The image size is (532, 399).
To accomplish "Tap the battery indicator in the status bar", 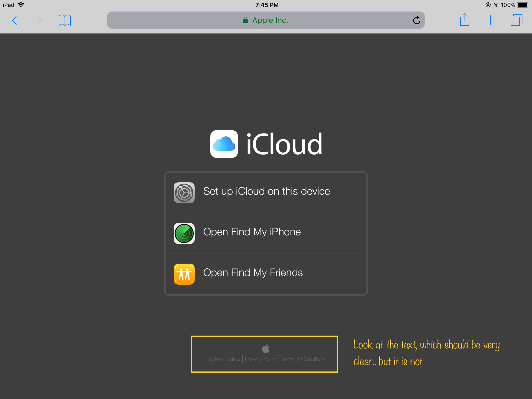I will click(x=522, y=5).
